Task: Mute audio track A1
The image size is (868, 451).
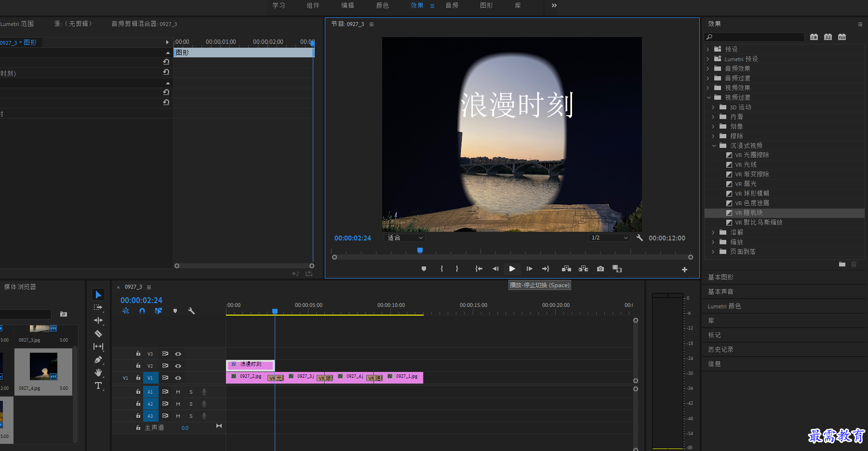Action: tap(178, 392)
